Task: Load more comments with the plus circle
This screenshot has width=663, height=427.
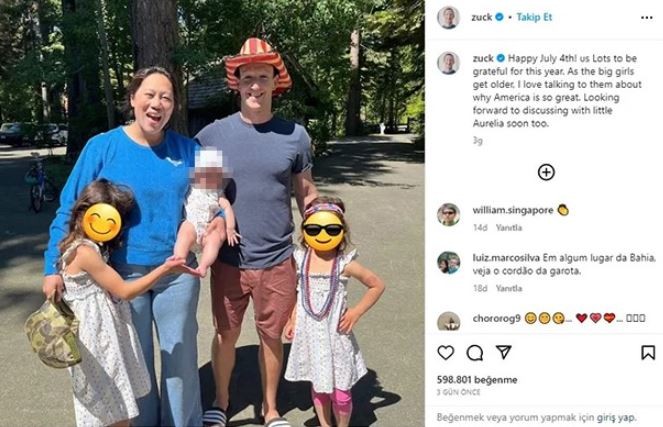Action: (546, 172)
